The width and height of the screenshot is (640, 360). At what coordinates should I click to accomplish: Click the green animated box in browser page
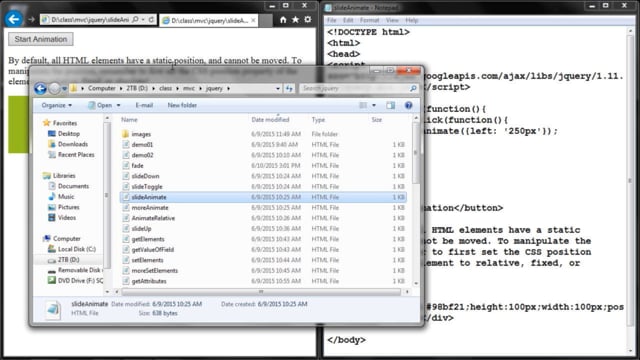[18, 124]
